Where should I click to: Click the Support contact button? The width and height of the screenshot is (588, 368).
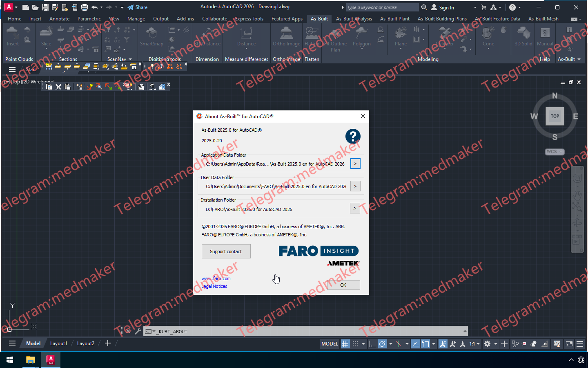pyautogui.click(x=226, y=251)
